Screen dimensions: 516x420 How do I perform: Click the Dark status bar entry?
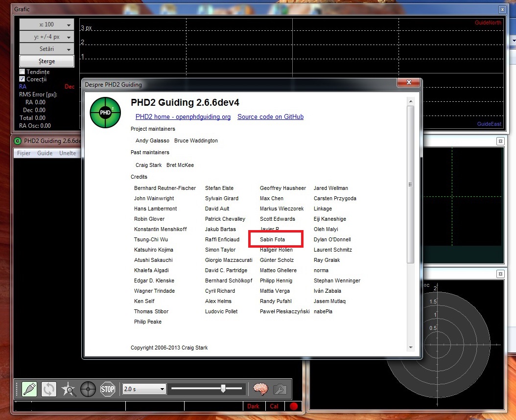pyautogui.click(x=253, y=406)
